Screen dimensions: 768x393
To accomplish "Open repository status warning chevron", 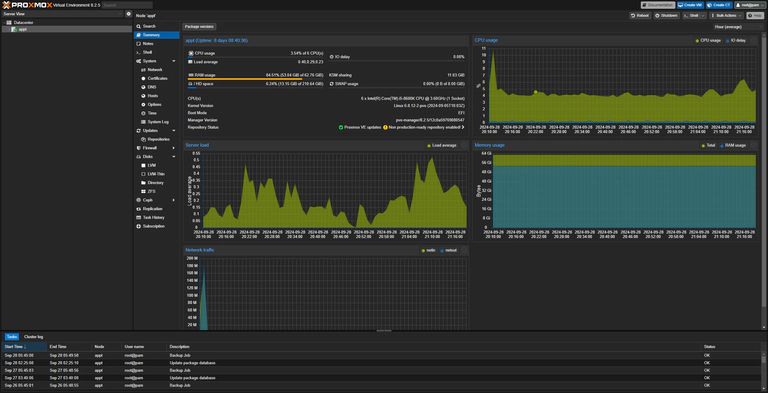I will 462,127.
